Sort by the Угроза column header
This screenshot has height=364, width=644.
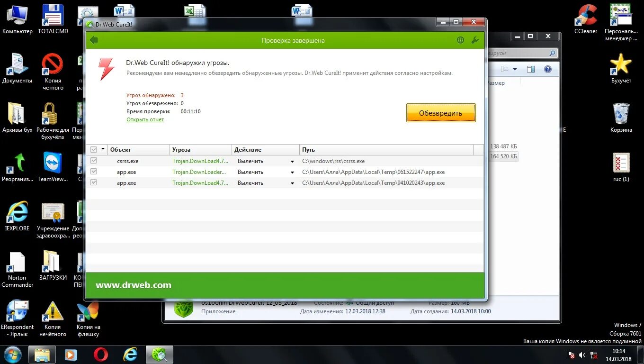point(201,150)
